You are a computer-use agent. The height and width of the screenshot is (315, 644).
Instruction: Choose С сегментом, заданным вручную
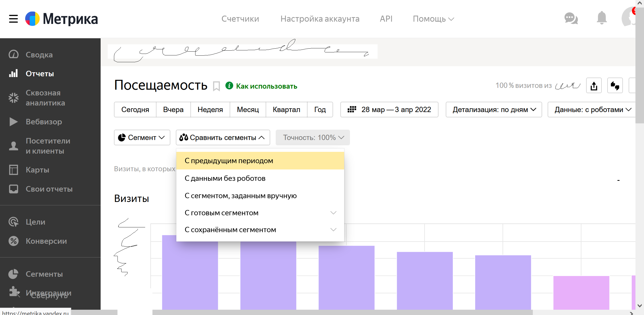point(260,196)
